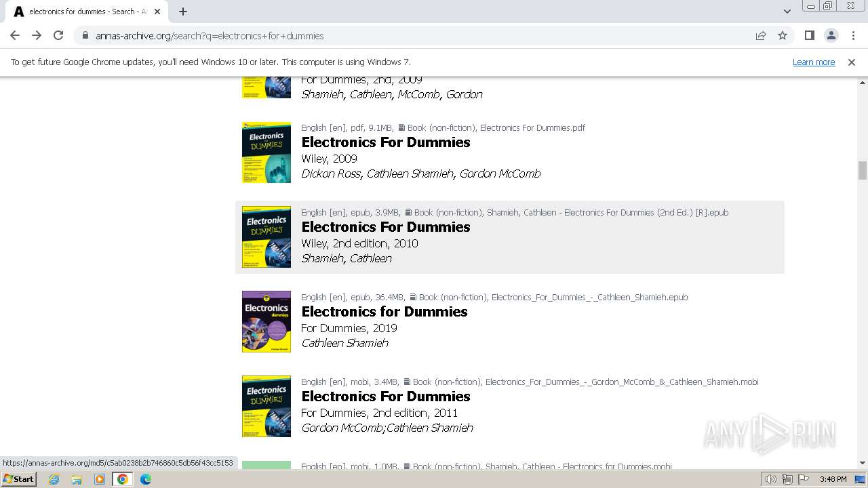This screenshot has height=488, width=868.
Task: Click the Wiley 2009 book cover thumbnail
Action: tap(267, 152)
